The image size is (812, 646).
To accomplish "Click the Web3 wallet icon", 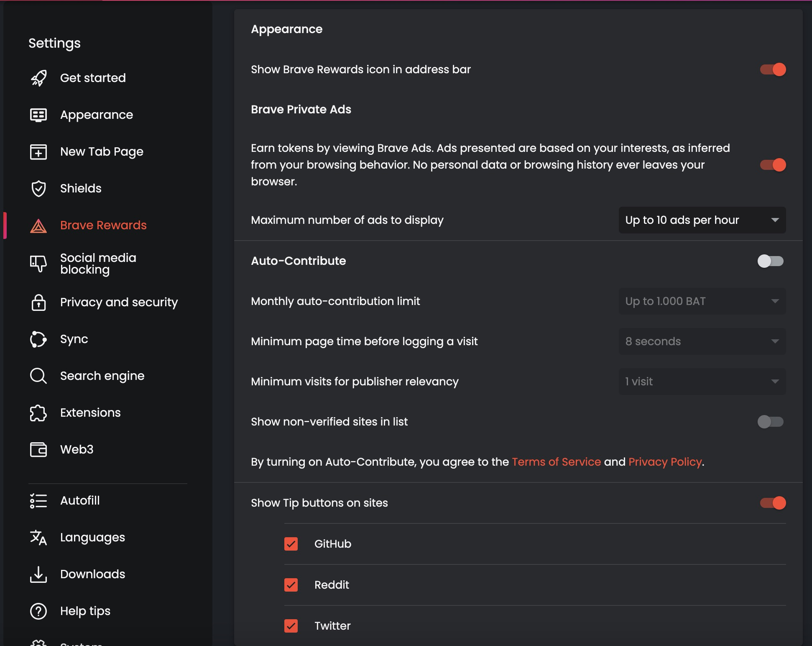I will pyautogui.click(x=38, y=449).
